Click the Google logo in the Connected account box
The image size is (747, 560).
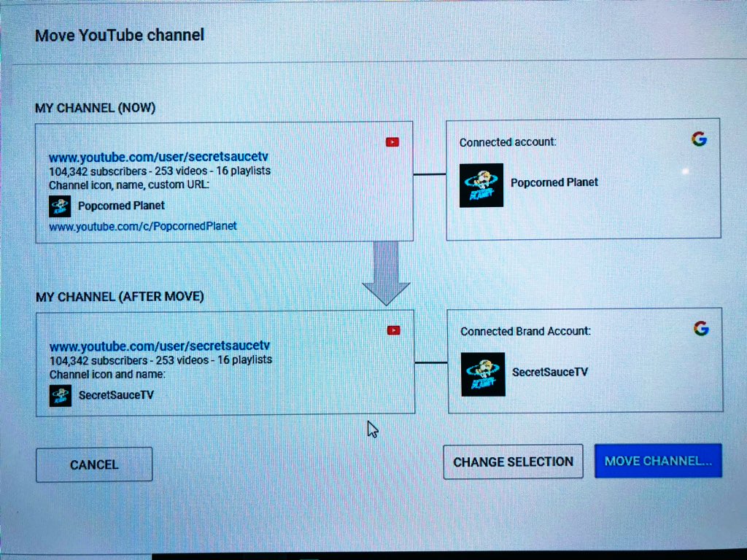(699, 139)
